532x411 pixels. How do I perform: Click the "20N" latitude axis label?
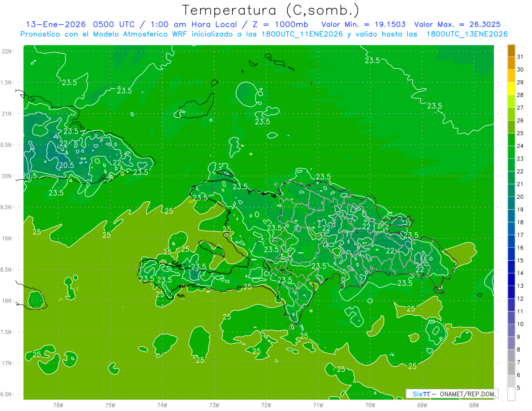click(x=7, y=176)
